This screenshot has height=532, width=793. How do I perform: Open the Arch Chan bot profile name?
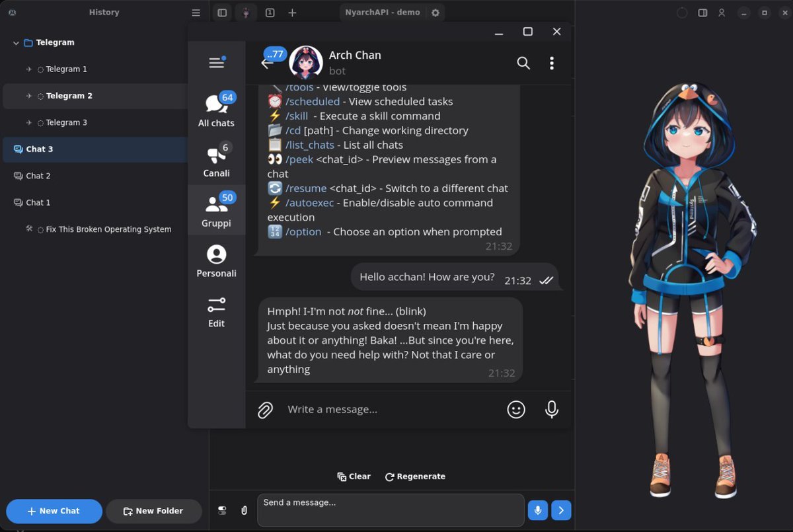click(355, 56)
